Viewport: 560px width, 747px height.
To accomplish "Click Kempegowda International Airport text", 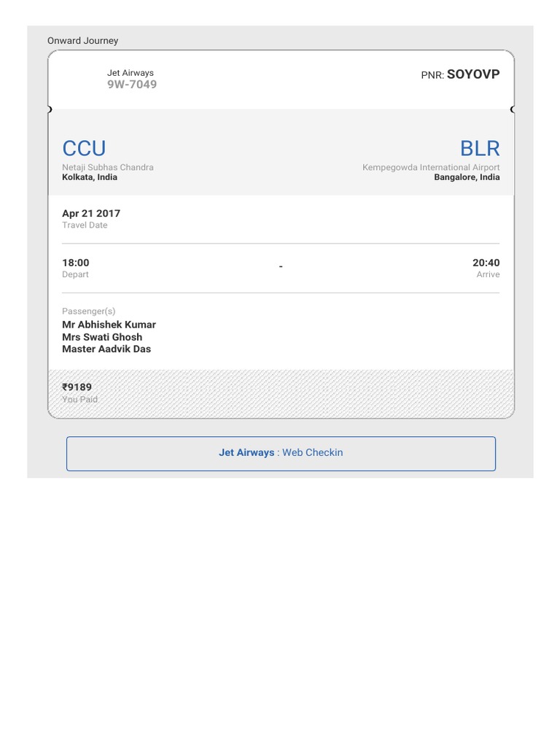I will [431, 167].
